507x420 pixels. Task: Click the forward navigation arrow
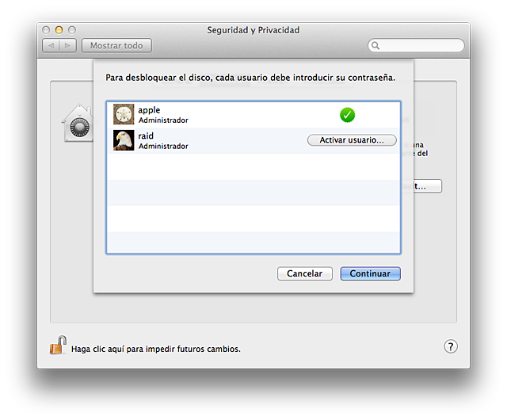tap(68, 46)
